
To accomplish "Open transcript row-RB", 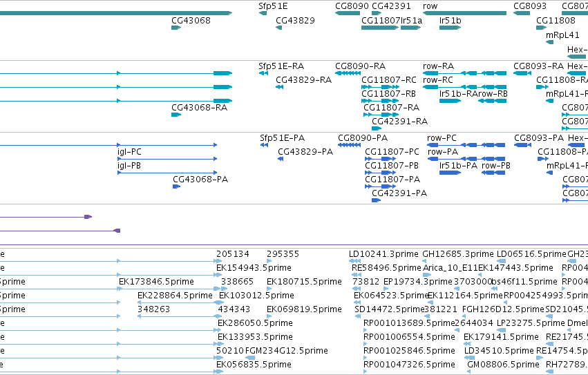I will [x=493, y=94].
